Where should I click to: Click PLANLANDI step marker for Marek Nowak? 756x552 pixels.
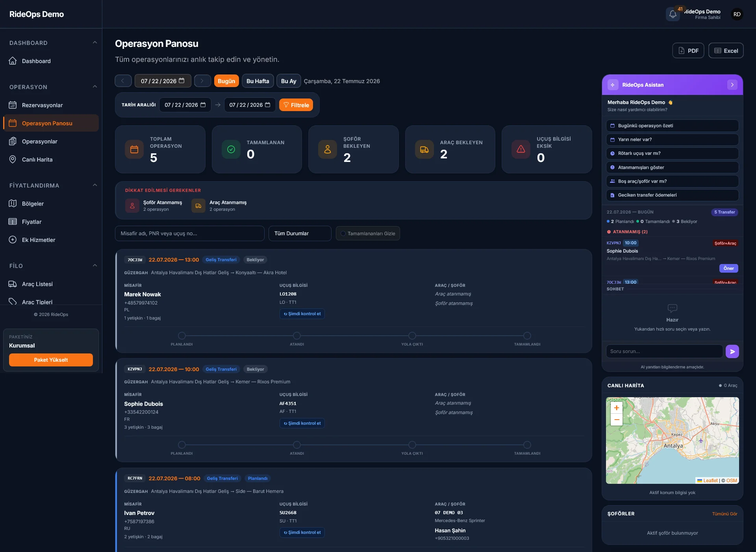[182, 336]
